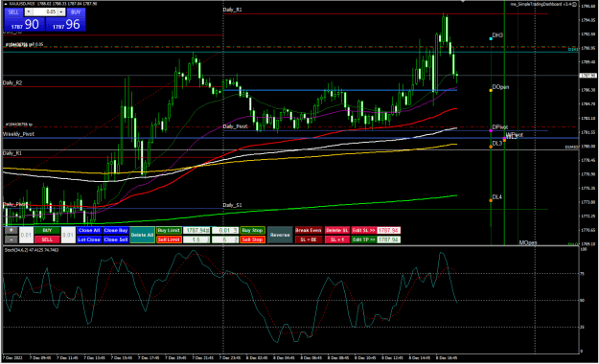
Task: Click the dashboard minus button
Action: click(12, 239)
